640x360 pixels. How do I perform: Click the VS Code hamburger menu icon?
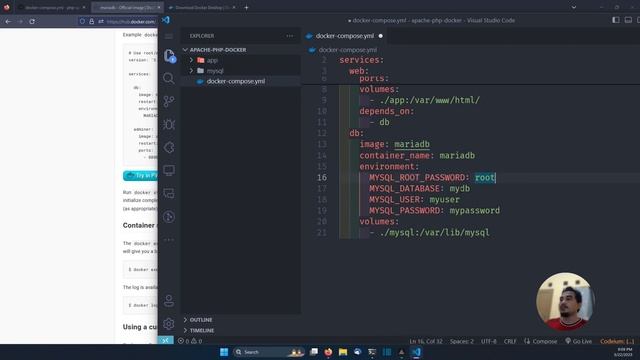tap(169, 36)
